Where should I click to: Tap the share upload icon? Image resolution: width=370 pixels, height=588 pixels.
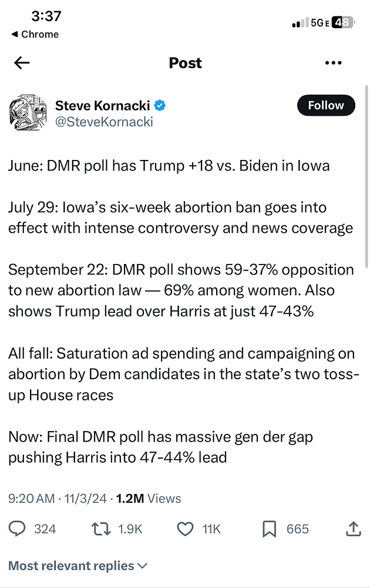[353, 529]
